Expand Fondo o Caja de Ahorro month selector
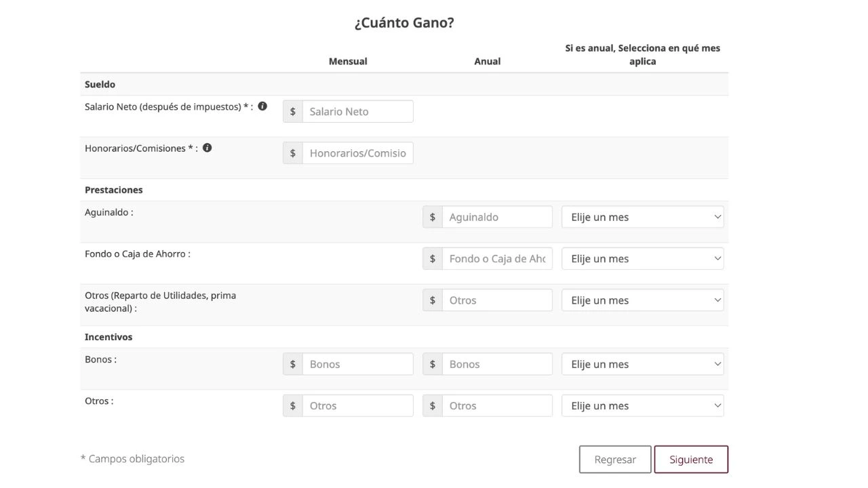The image size is (868, 488). coord(642,259)
